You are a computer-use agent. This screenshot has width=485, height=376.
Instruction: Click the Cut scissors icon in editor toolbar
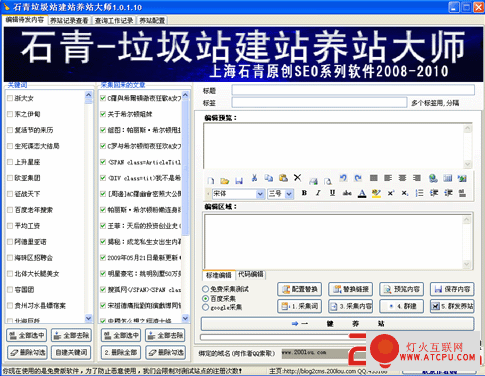254,178
